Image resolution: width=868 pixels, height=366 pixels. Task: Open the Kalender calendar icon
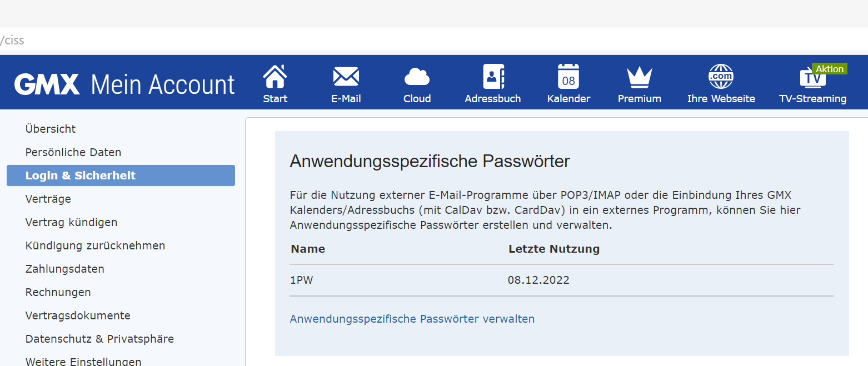tap(568, 77)
